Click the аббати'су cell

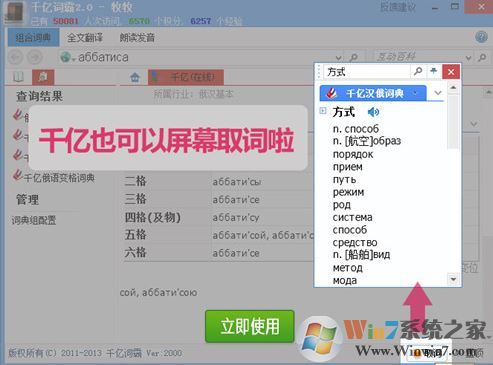[236, 218]
